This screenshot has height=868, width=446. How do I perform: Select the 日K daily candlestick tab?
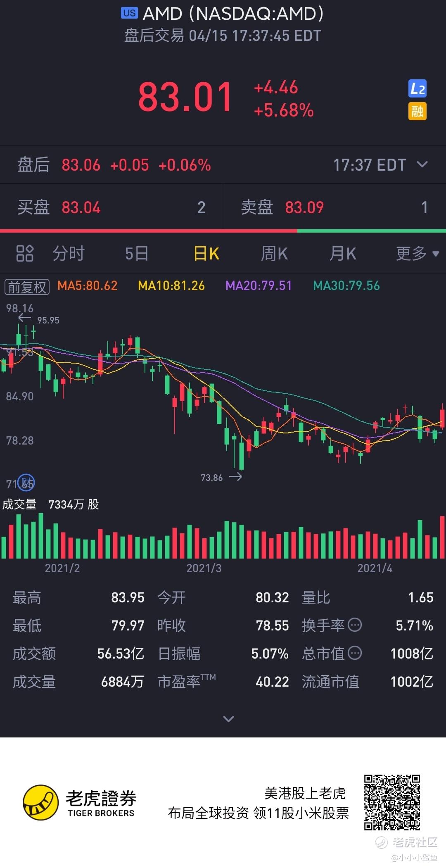click(206, 253)
